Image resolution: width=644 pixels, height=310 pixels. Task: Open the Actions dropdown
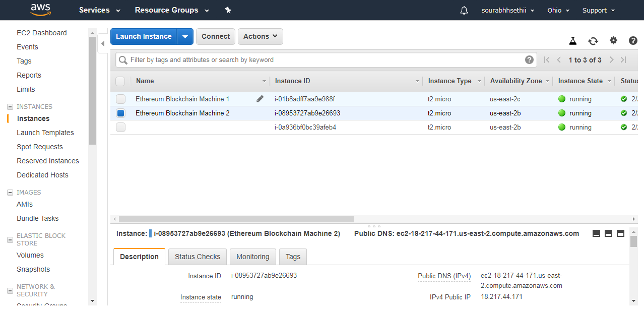point(260,36)
